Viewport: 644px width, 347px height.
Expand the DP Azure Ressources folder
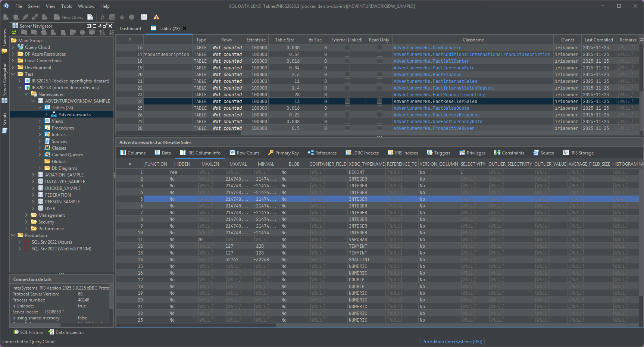pyautogui.click(x=13, y=54)
